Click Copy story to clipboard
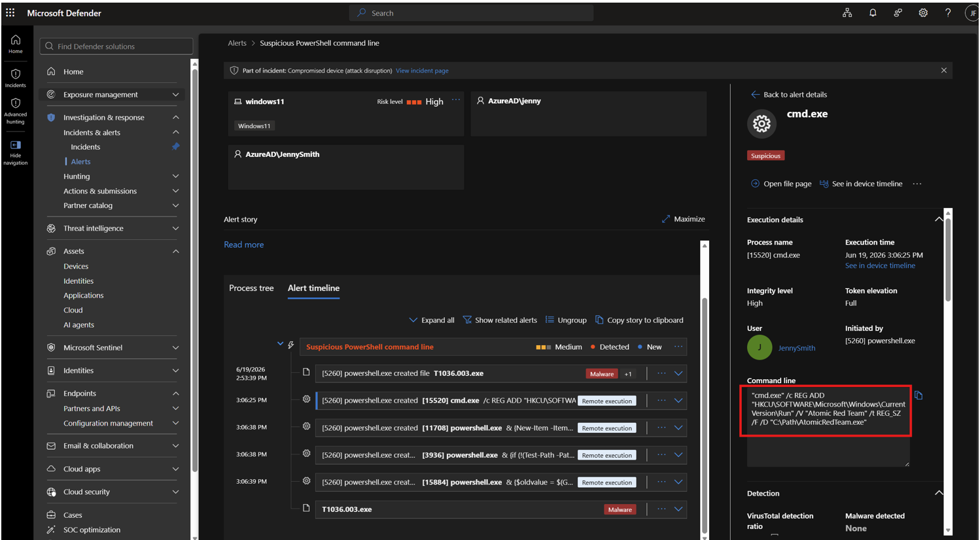The image size is (980, 540). [639, 320]
